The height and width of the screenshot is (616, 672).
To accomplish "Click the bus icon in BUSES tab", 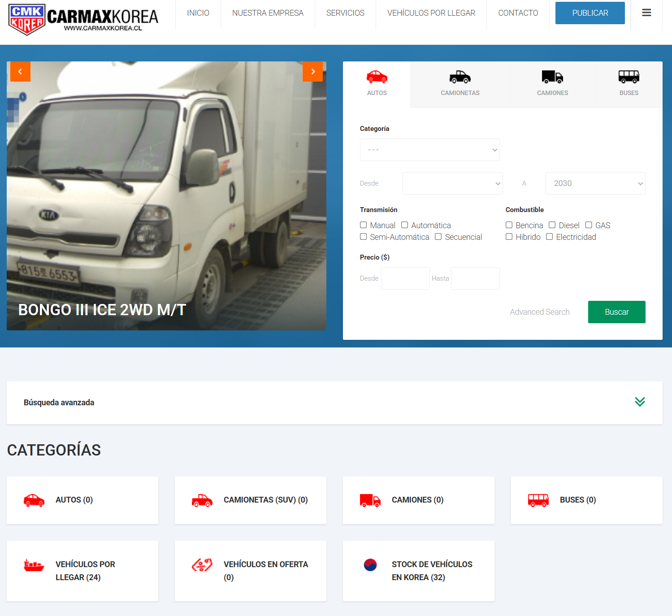I will coord(629,77).
